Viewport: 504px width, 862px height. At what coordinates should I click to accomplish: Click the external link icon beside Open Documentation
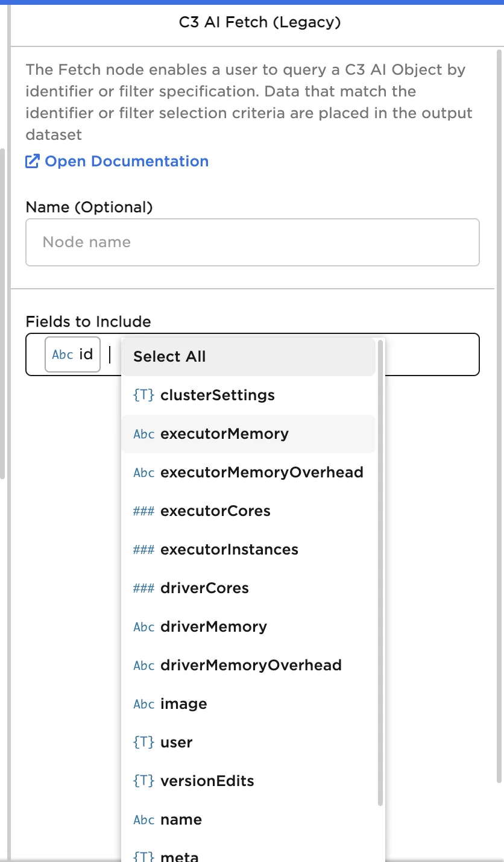click(x=33, y=162)
